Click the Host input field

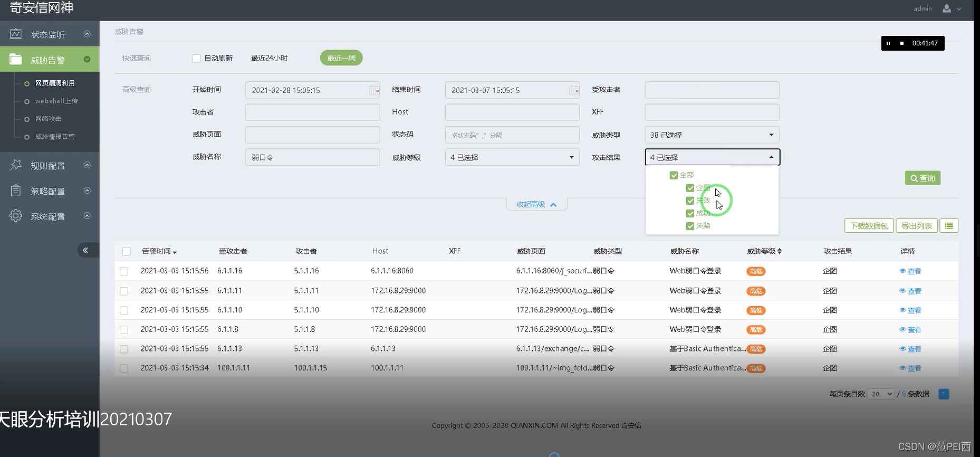click(512, 112)
